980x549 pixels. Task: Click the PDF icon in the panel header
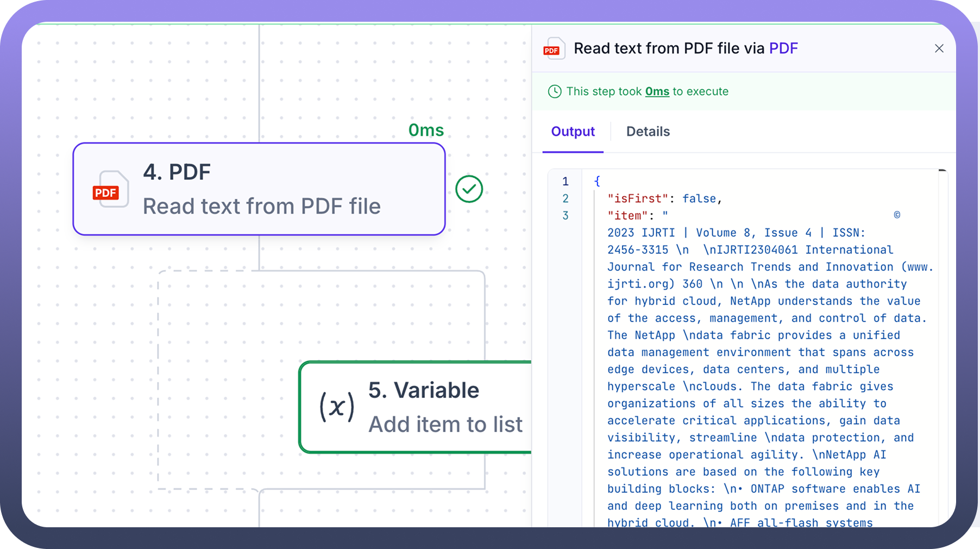553,49
